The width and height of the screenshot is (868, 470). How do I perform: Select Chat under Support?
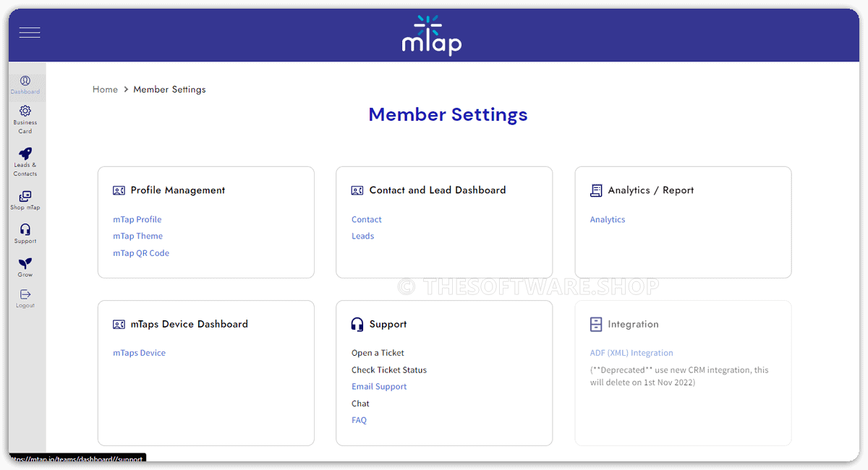(360, 404)
